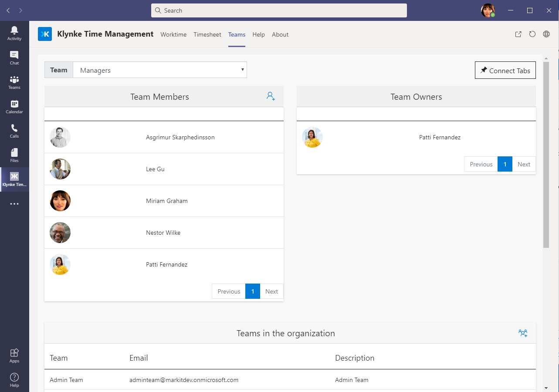Click the scrollbar down arrow
This screenshot has width=559, height=392.
pos(546,388)
